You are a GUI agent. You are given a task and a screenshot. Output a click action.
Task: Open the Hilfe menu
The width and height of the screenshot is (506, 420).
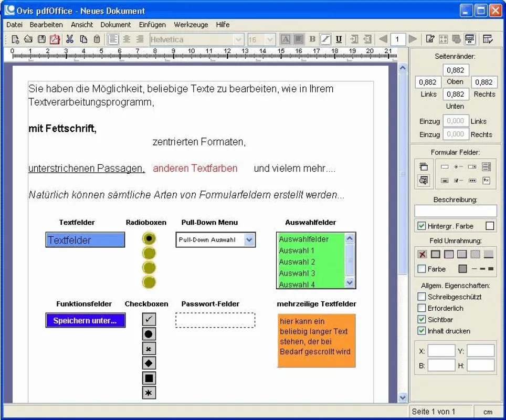pos(223,25)
